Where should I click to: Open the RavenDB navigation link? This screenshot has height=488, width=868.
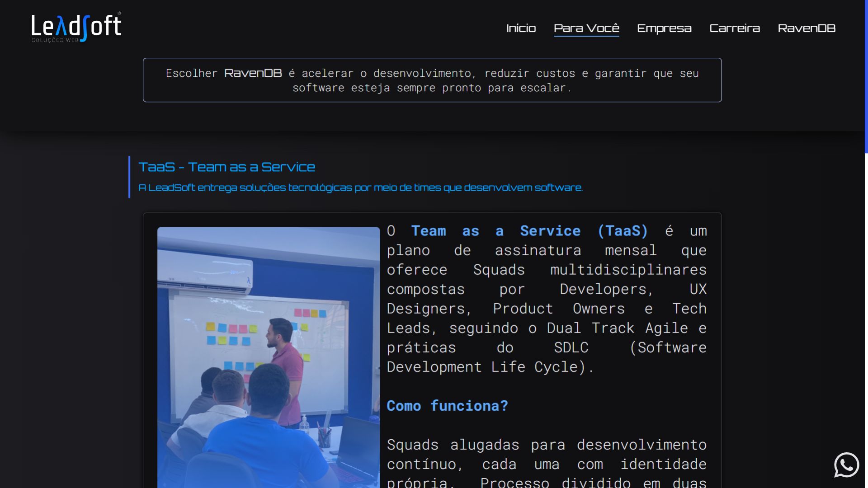point(807,28)
